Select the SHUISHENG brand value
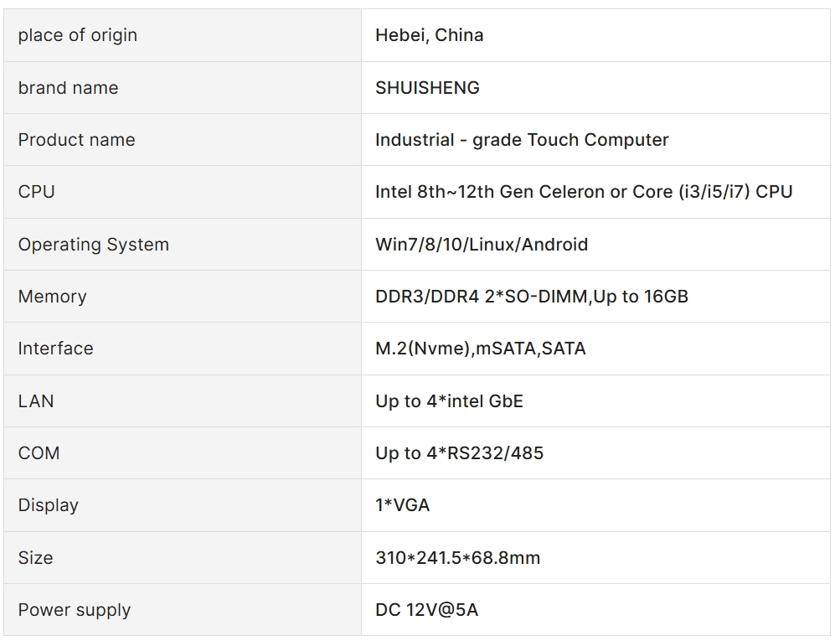 tap(427, 88)
